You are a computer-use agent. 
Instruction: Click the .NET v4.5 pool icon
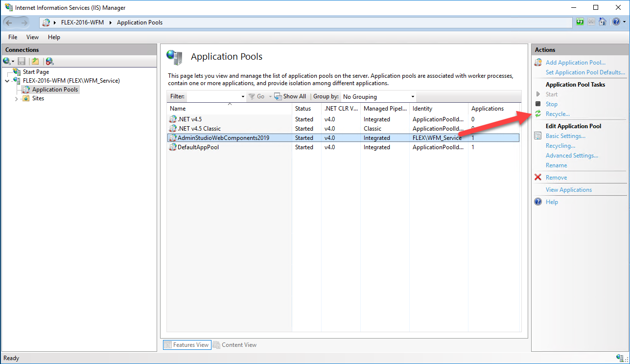click(172, 119)
